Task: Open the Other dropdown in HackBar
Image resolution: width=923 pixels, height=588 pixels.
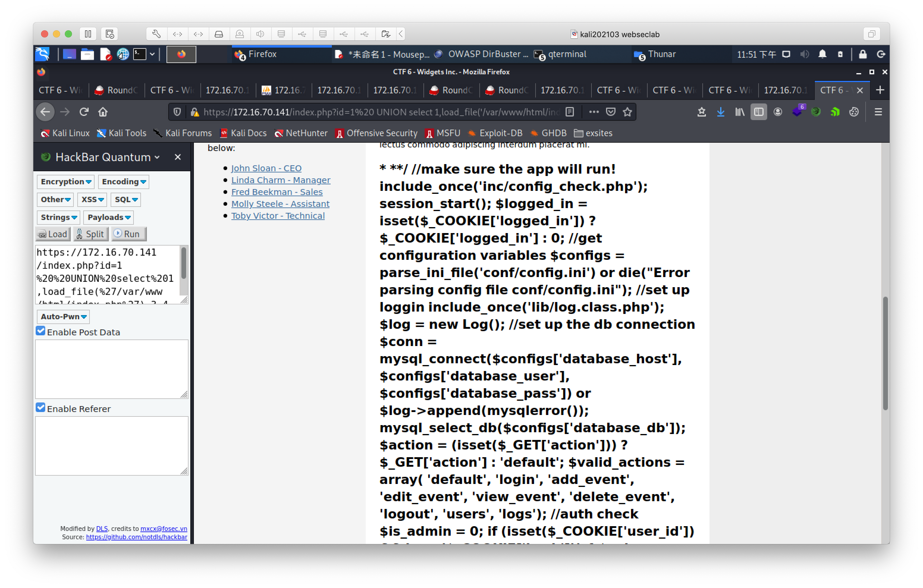Action: [x=55, y=199]
